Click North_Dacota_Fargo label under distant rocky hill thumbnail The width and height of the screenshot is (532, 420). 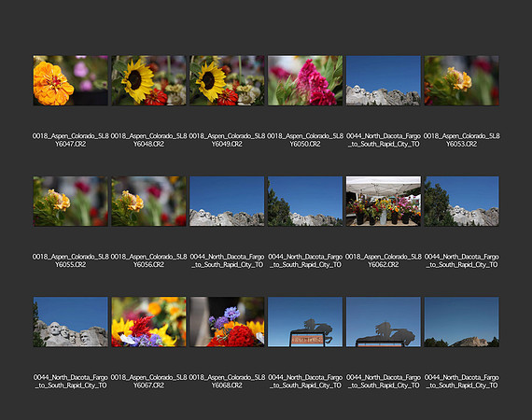(x=461, y=382)
